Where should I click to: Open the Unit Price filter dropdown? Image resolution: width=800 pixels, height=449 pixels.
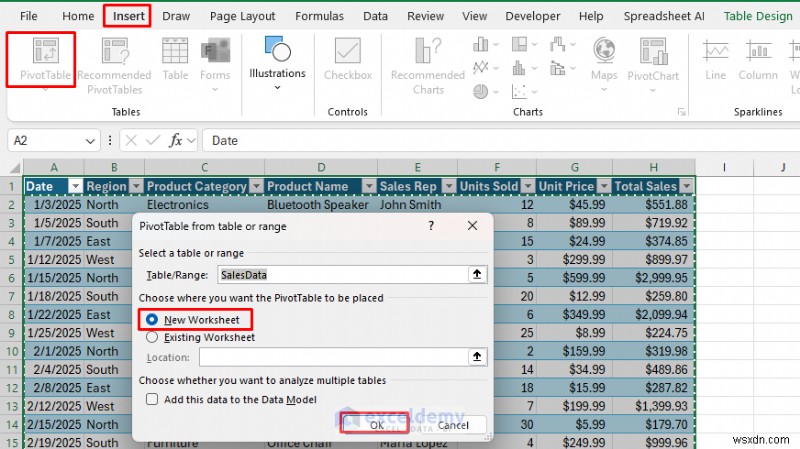click(x=604, y=186)
